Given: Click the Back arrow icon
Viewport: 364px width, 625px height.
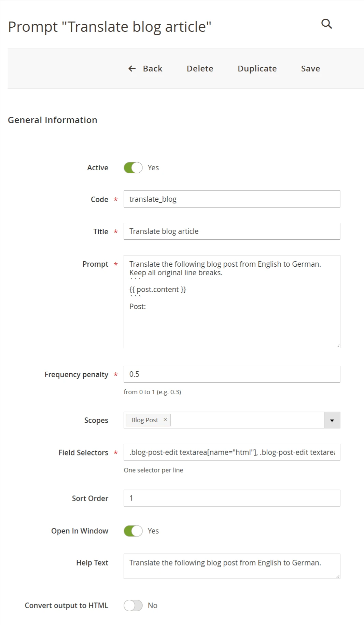Looking at the screenshot, I should [132, 69].
